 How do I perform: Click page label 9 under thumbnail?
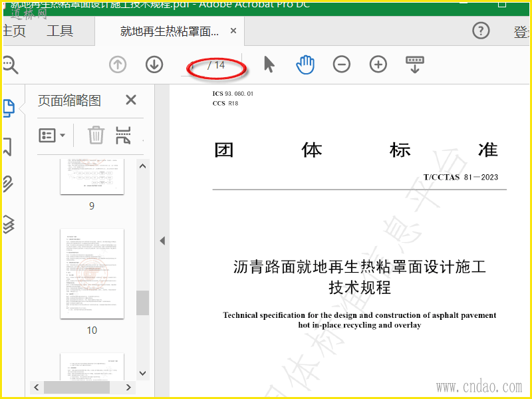tap(92, 206)
